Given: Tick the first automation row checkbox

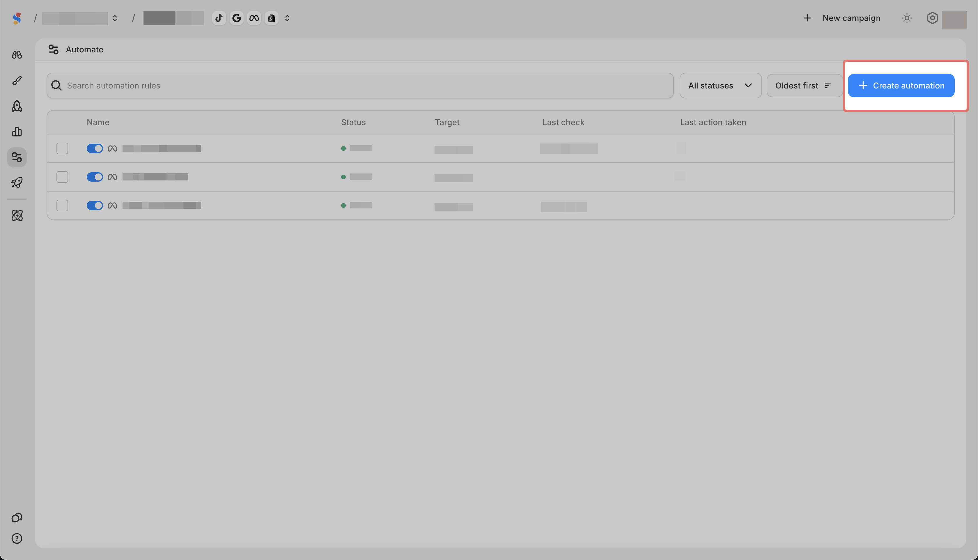Looking at the screenshot, I should click(x=62, y=148).
